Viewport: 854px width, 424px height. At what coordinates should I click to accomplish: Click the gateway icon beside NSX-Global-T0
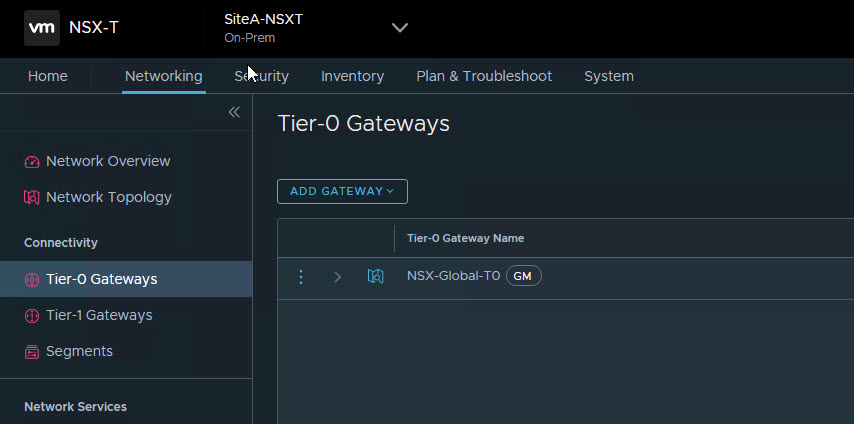coord(375,277)
